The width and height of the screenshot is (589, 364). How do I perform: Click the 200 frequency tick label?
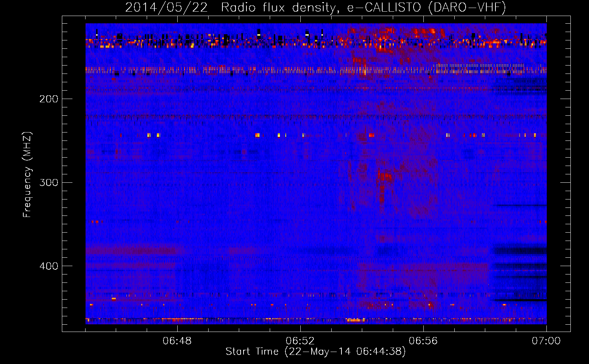coord(49,99)
